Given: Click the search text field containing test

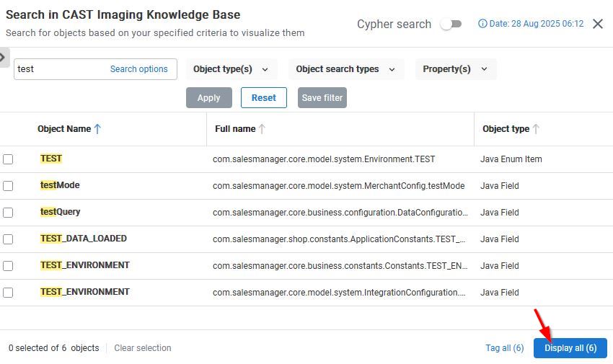Looking at the screenshot, I should (x=58, y=69).
